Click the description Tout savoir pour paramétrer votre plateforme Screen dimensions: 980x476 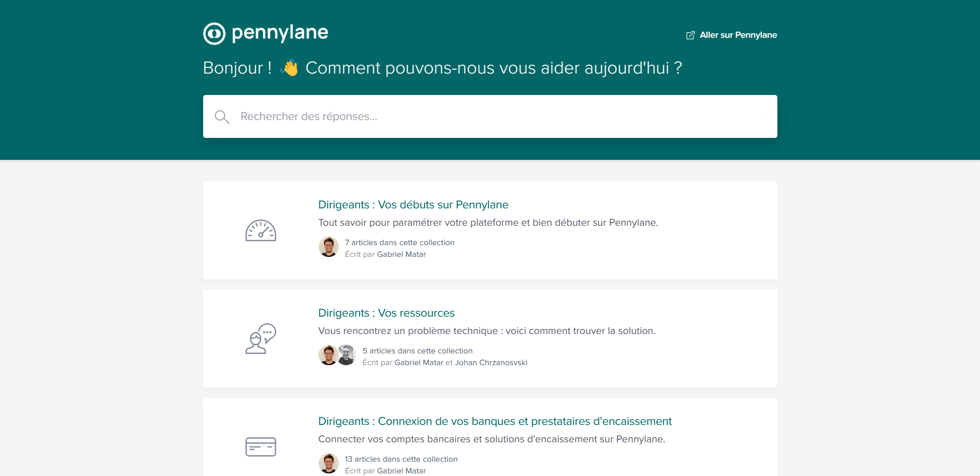pos(487,223)
